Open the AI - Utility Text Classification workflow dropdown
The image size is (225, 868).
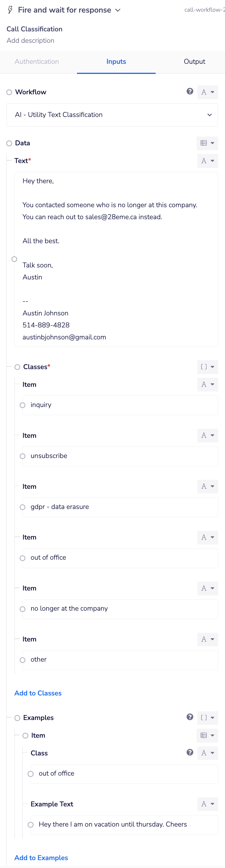tap(209, 114)
